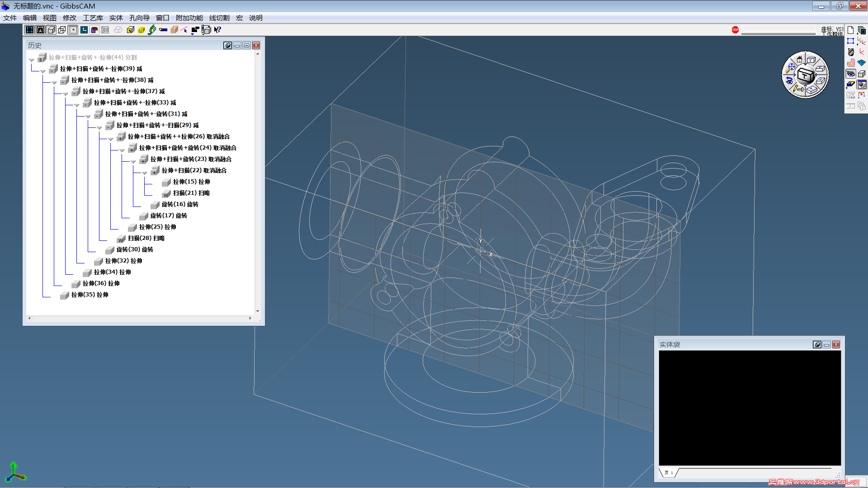
Task: Select the 拉伸(35) 拉伸 history entry
Action: (x=90, y=295)
